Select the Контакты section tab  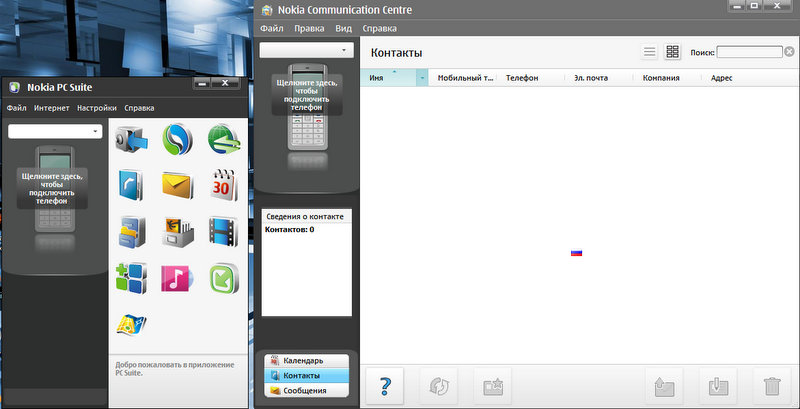point(306,375)
